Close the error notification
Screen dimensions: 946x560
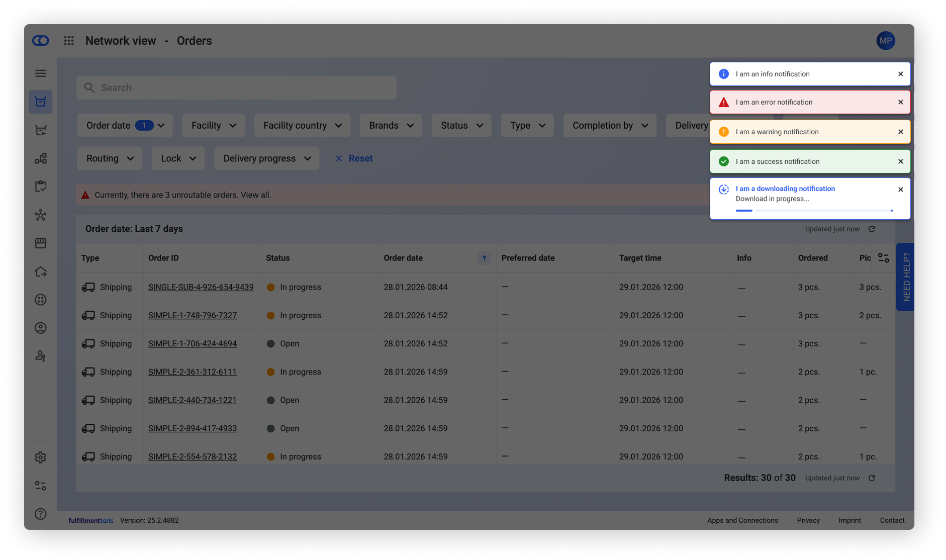coord(900,102)
